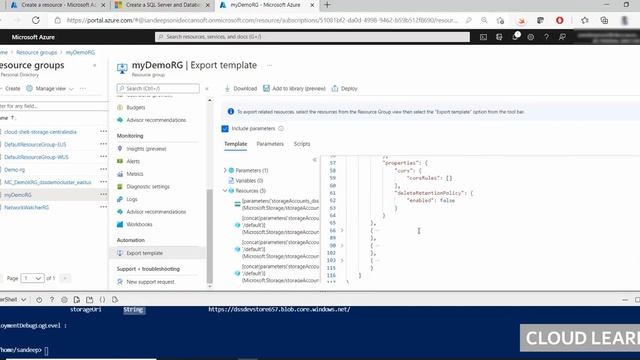Open Alerts in Monitoring section
This screenshot has height=360, width=640.
click(133, 161)
